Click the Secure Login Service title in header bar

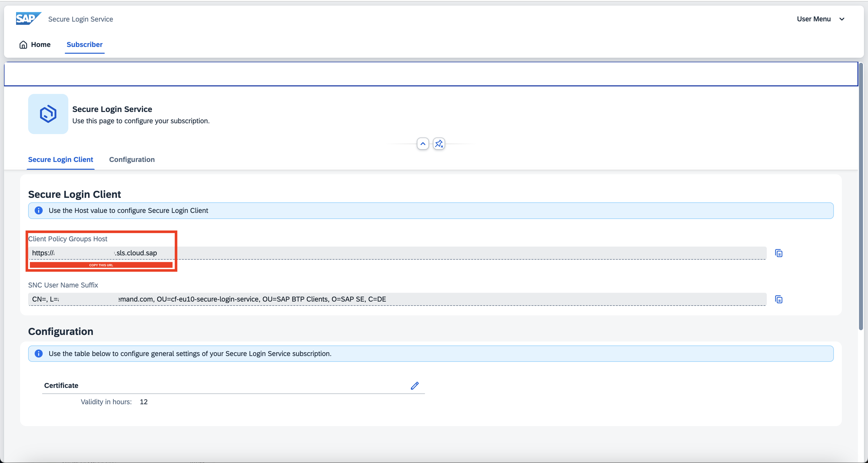81,19
